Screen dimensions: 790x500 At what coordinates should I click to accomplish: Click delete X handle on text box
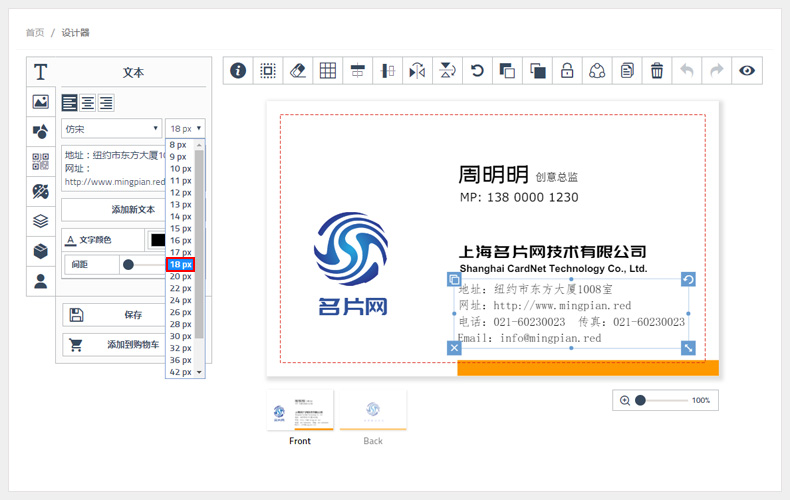coord(454,348)
